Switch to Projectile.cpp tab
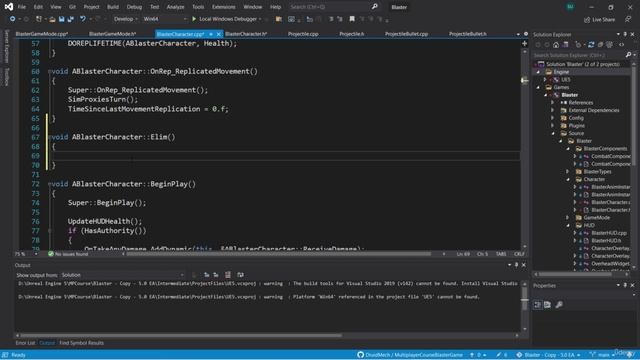Image resolution: width=640 pixels, height=360 pixels. [x=303, y=34]
